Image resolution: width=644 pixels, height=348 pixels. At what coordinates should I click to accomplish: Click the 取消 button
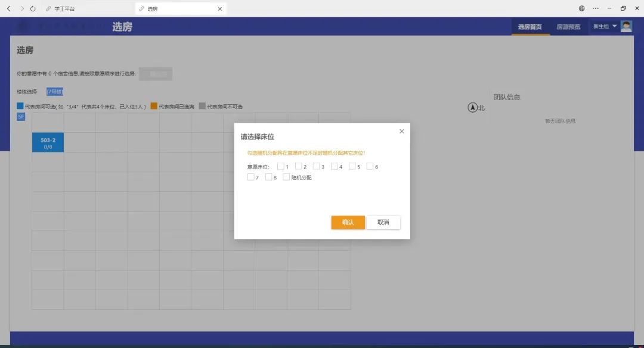point(383,222)
